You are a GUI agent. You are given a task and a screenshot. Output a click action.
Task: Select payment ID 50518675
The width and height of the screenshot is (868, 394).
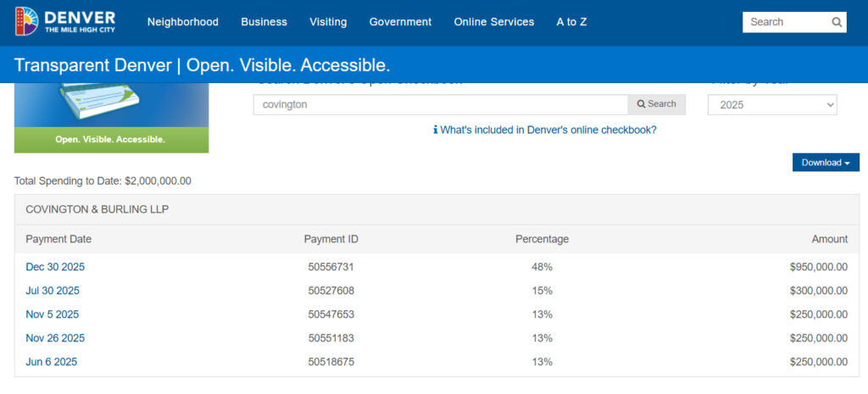click(x=331, y=362)
